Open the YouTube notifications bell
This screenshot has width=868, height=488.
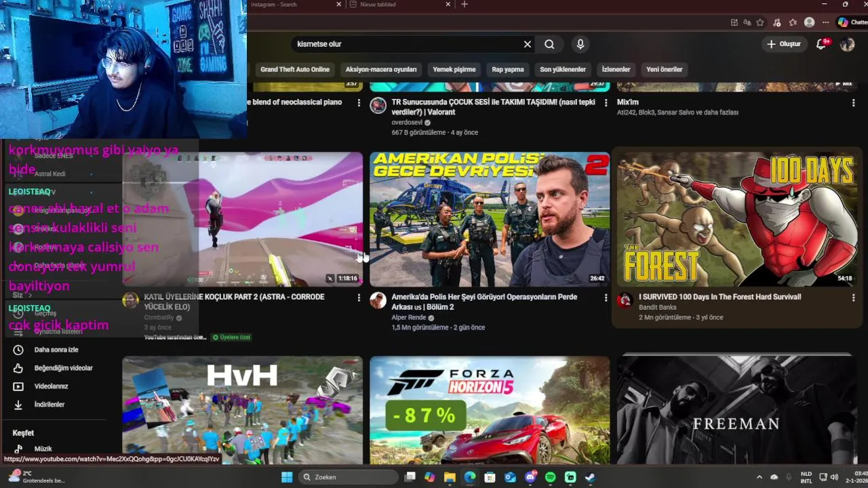pyautogui.click(x=821, y=44)
